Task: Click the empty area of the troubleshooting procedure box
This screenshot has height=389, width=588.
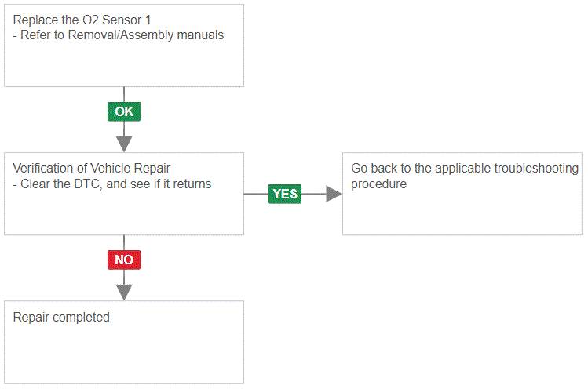Action: click(462, 213)
